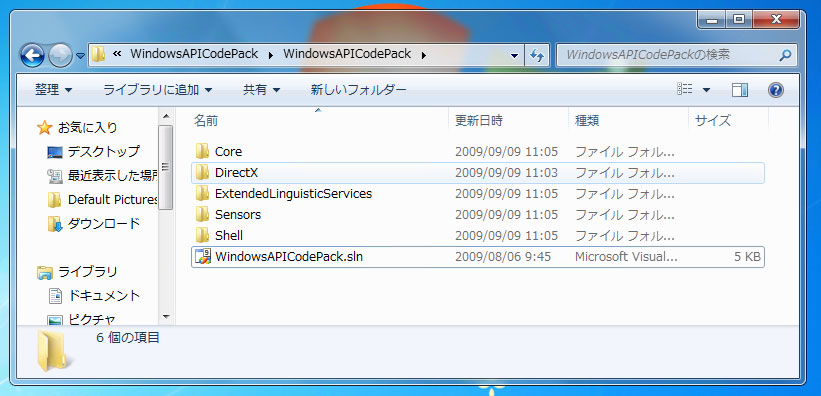Click the magnifier search icon
Viewport: 821px width, 396px height.
coord(785,55)
